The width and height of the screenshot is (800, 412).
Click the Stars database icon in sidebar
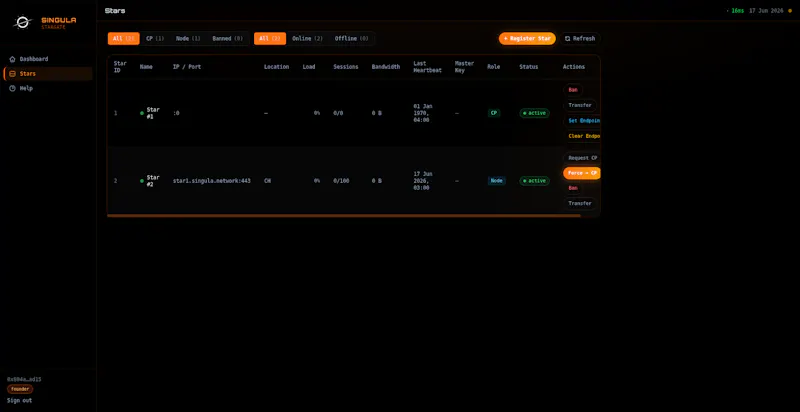click(12, 74)
